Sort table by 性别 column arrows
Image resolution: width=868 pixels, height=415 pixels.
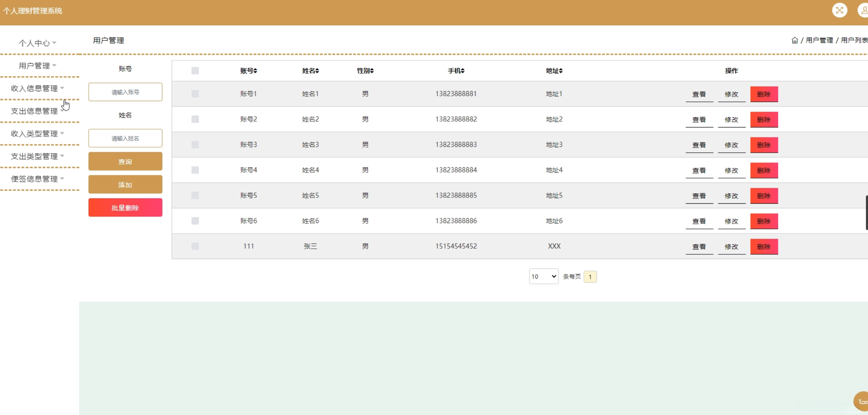coord(372,71)
